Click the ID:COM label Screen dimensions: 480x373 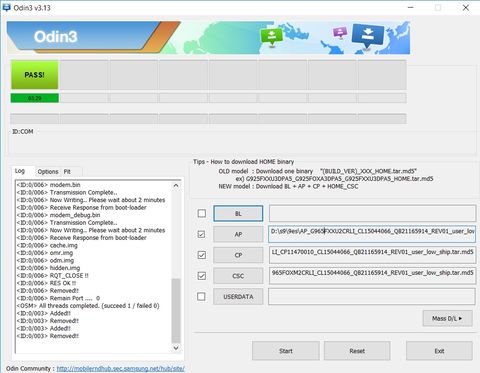pos(23,132)
